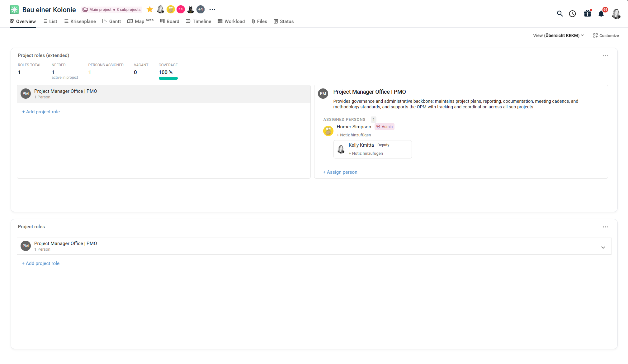The width and height of the screenshot is (628, 364).
Task: Open the Batman member avatar
Action: [191, 9]
